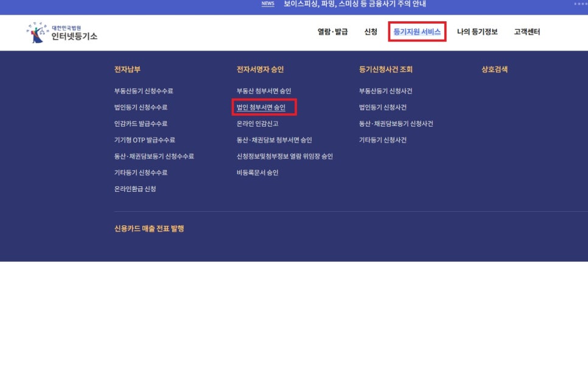Screen dimensions: 588x380
Task: Open the 열람·발급 menu
Action: tap(332, 32)
